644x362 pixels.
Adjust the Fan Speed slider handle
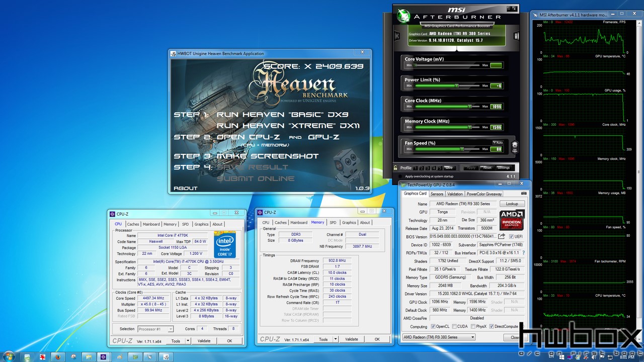point(462,149)
